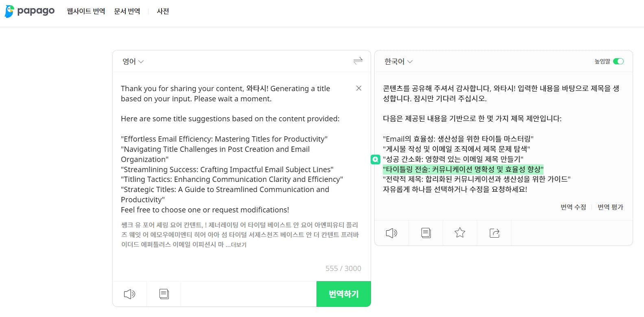
Task: Copy the translated Korean text
Action: click(x=426, y=233)
